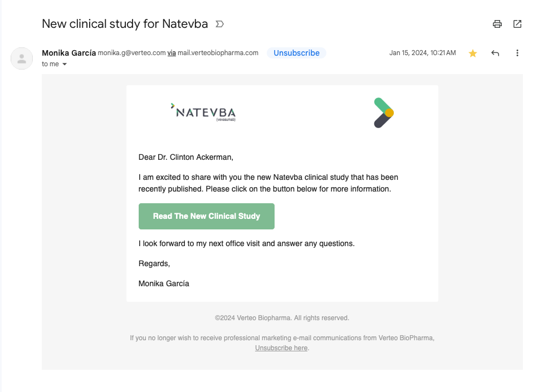Image resolution: width=533 pixels, height=392 pixels.
Task: Click the 'via' link in sender line
Action: [x=172, y=53]
